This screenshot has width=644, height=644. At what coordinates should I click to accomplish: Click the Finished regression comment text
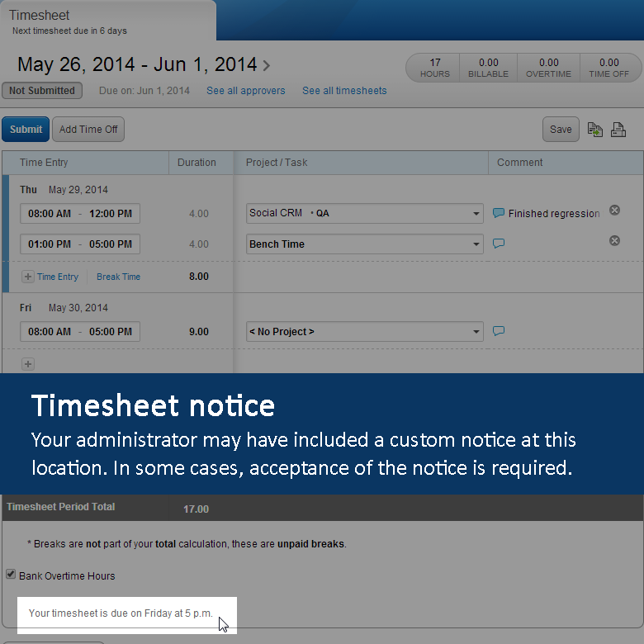(x=554, y=214)
